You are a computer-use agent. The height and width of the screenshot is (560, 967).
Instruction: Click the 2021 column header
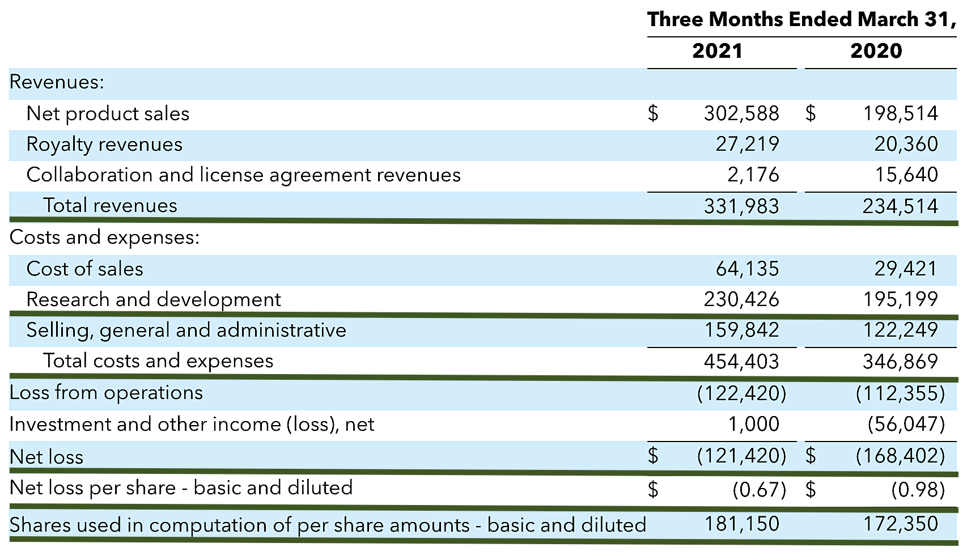coord(716,51)
